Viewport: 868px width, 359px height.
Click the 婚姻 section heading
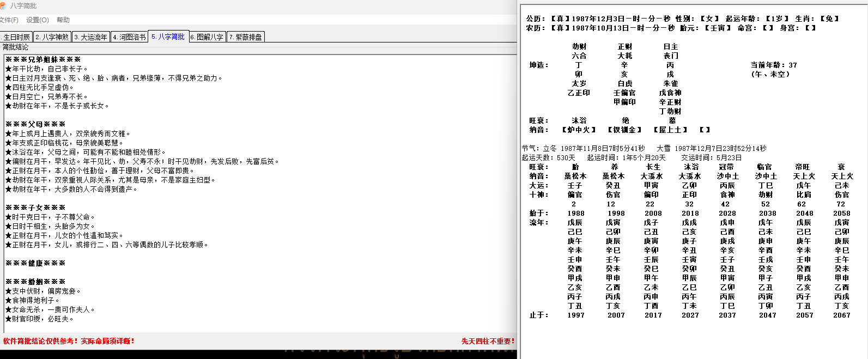(x=35, y=282)
